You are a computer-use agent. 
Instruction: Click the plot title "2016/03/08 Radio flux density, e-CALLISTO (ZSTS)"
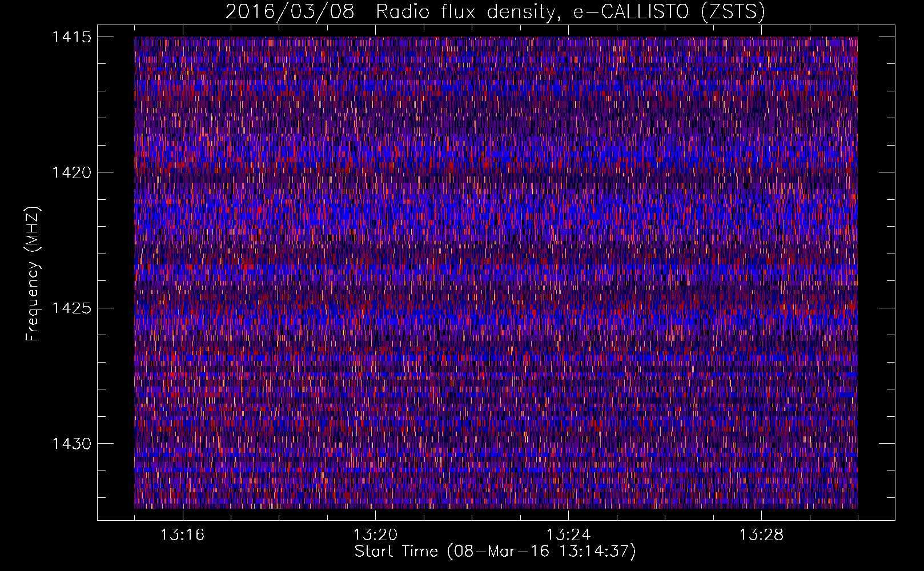(495, 12)
